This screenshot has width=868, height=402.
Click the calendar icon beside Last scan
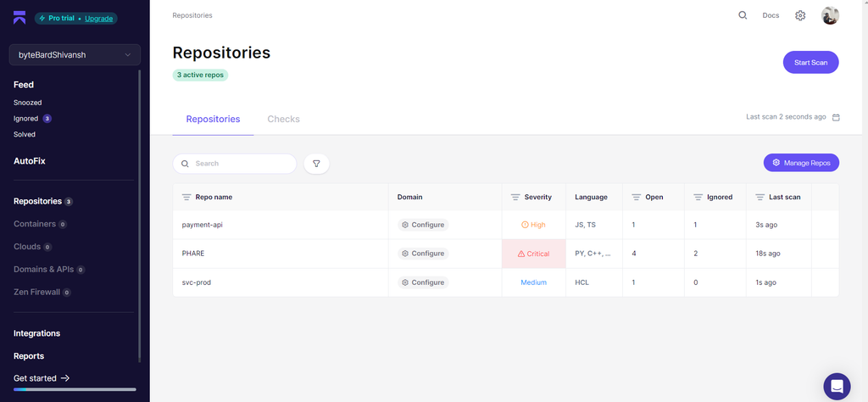[836, 117]
